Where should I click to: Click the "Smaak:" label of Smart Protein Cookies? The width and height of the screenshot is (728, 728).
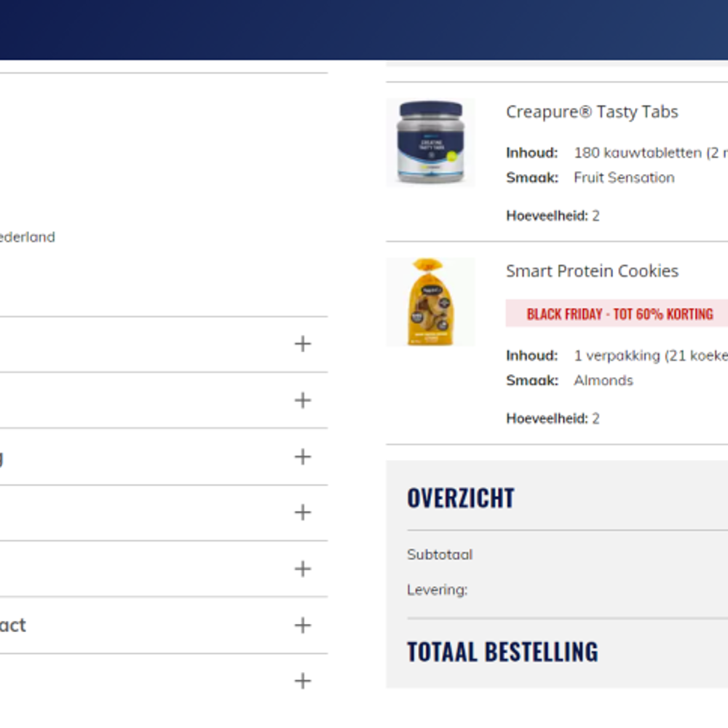pyautogui.click(x=532, y=380)
